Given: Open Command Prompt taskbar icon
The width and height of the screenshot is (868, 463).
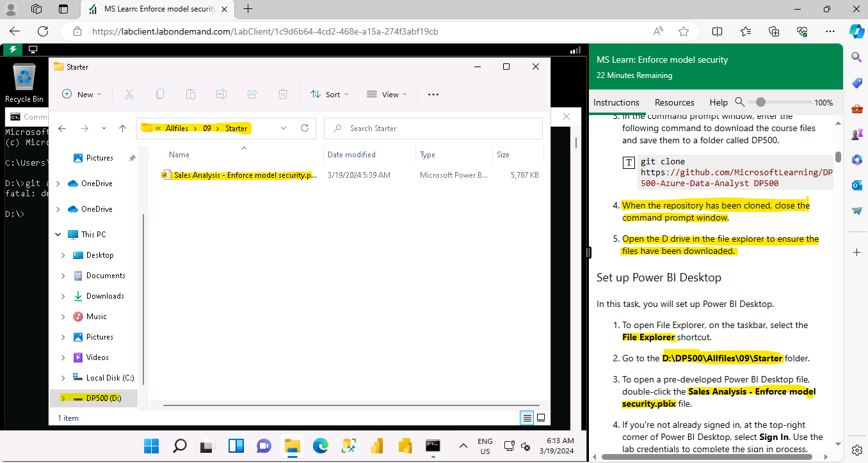Looking at the screenshot, I should tap(433, 446).
